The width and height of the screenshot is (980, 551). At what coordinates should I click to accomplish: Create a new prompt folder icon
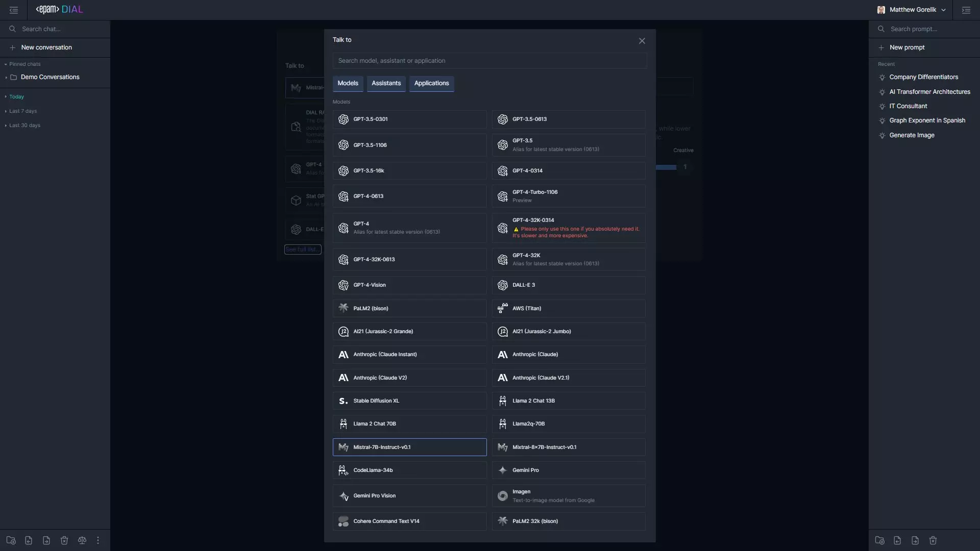[879, 540]
